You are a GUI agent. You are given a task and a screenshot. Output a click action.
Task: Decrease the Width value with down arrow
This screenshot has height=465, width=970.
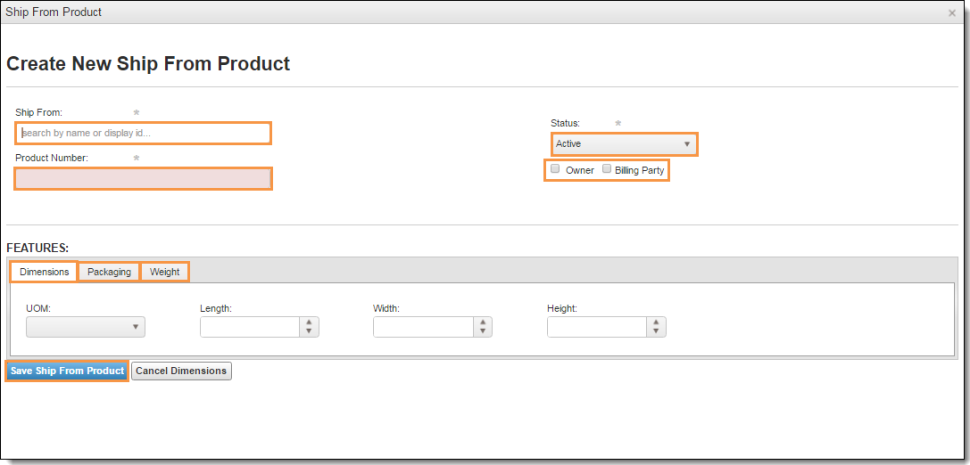tap(483, 331)
